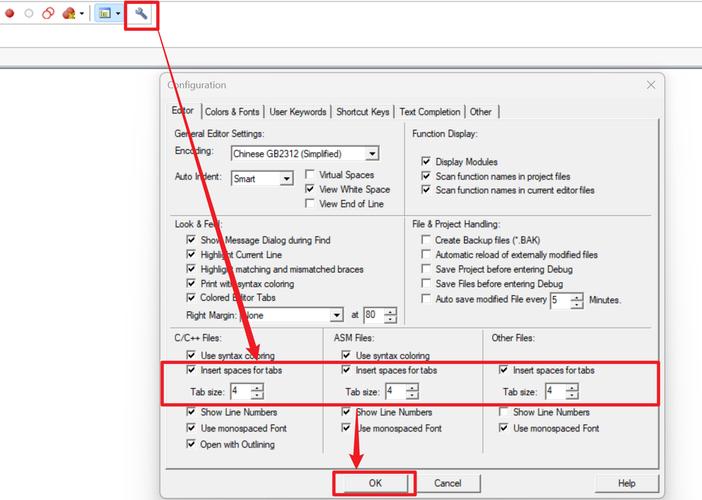
Task: Click the Disable all breakpoints icon
Action: (x=48, y=13)
